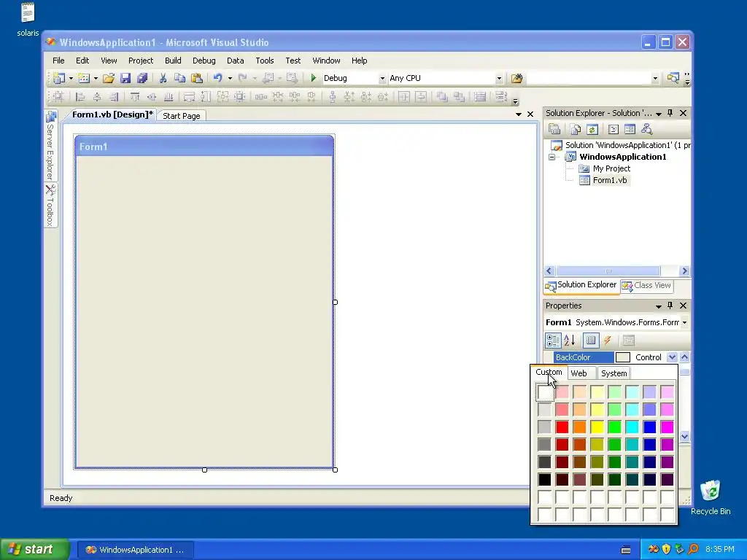Select the Form1.vb tree item
This screenshot has height=560, width=747.
[x=609, y=180]
